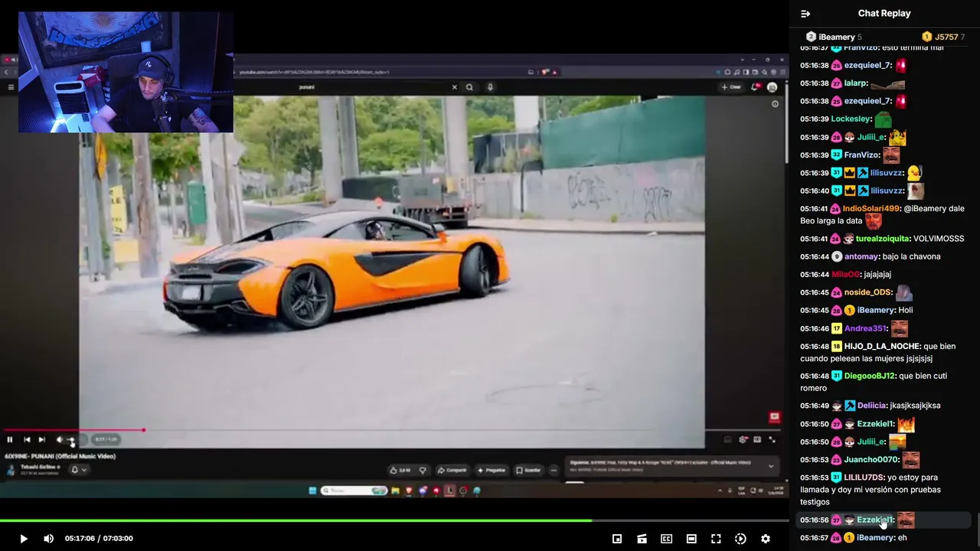
Task: Switch the replay to theater mode
Action: (691, 539)
